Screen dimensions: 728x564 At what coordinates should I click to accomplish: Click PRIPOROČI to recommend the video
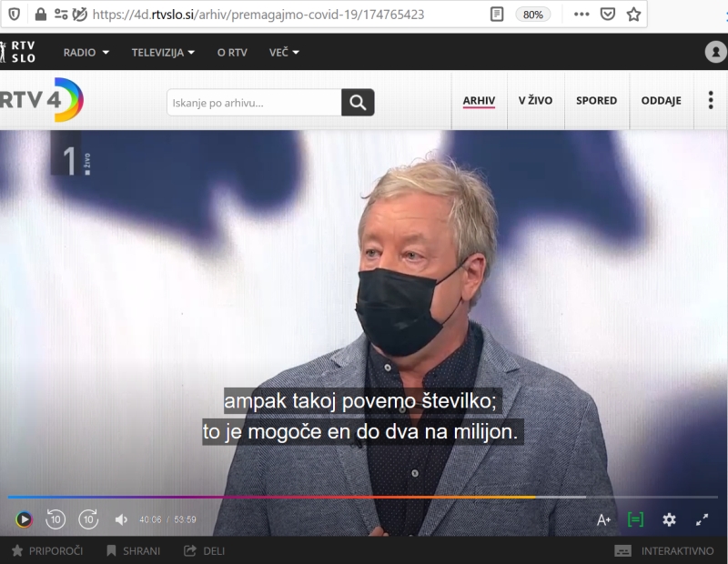pyautogui.click(x=47, y=551)
